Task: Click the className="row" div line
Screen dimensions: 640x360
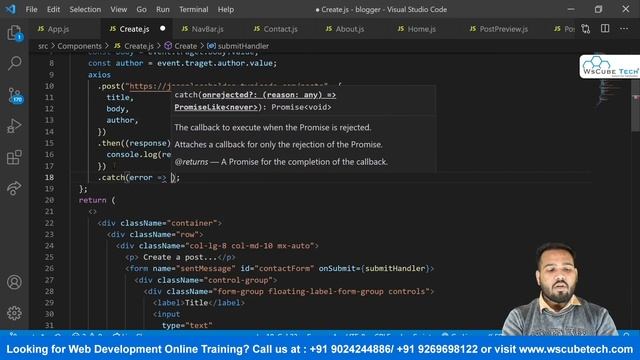Action: click(x=155, y=234)
